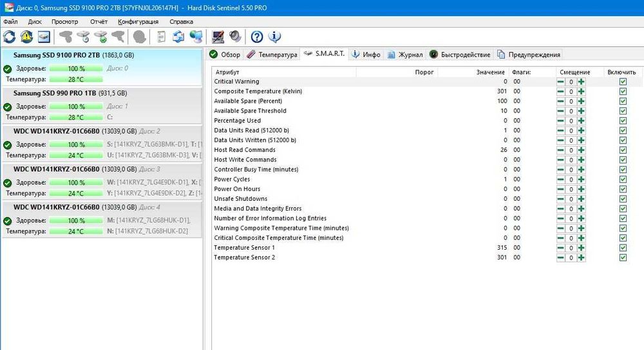Click plus icon in Data Units Written row

pyautogui.click(x=581, y=140)
